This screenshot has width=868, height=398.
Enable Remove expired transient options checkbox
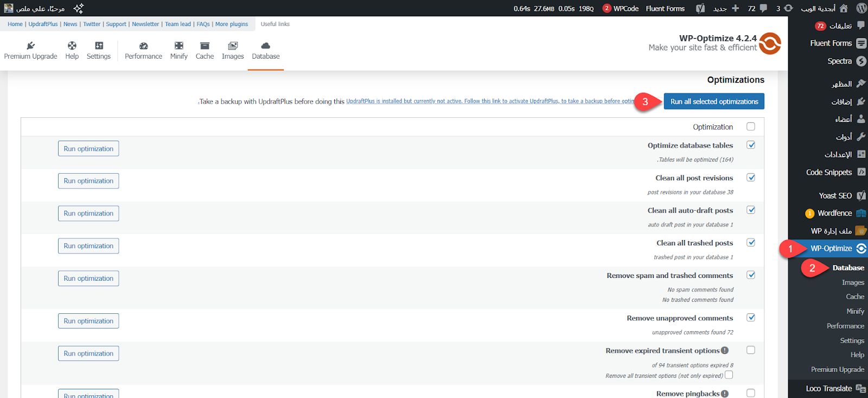[x=751, y=350]
